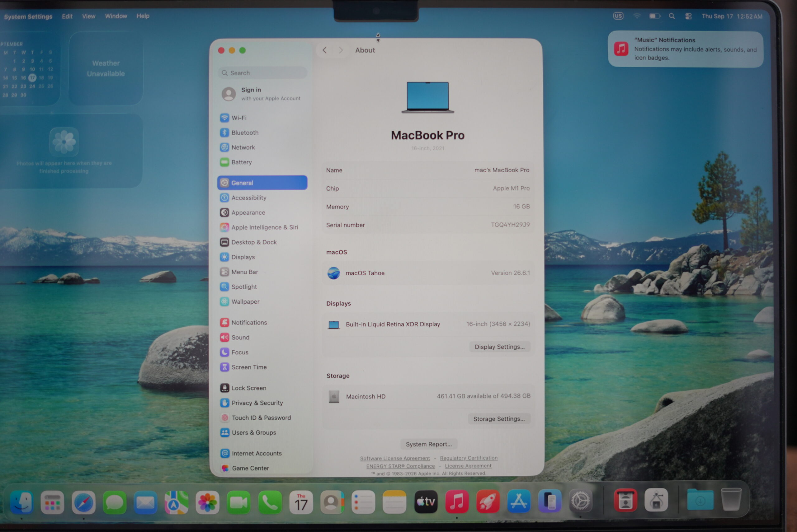Open Photos app in the Dock

pyautogui.click(x=207, y=502)
